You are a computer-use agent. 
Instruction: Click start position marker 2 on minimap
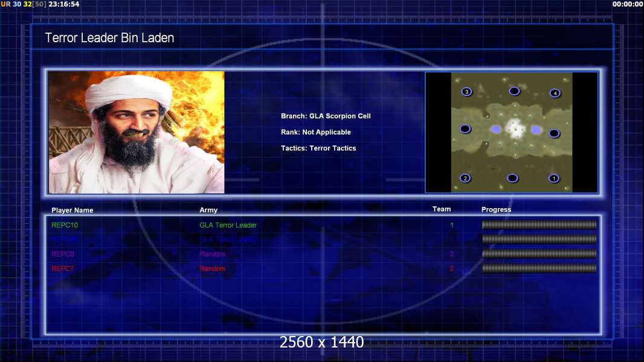pos(465,178)
